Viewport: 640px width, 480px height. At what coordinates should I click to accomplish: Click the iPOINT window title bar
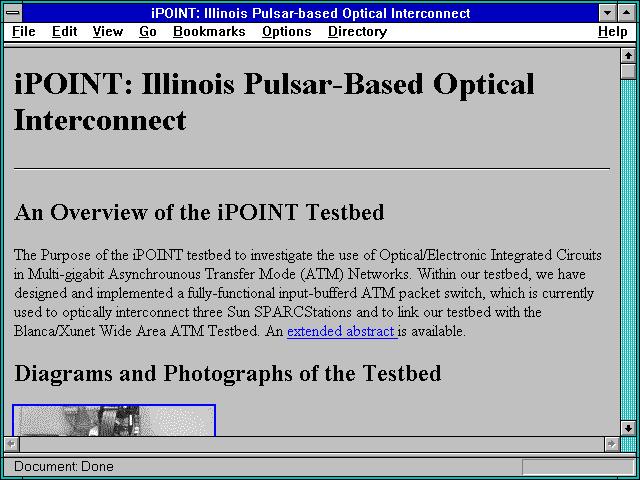click(311, 13)
